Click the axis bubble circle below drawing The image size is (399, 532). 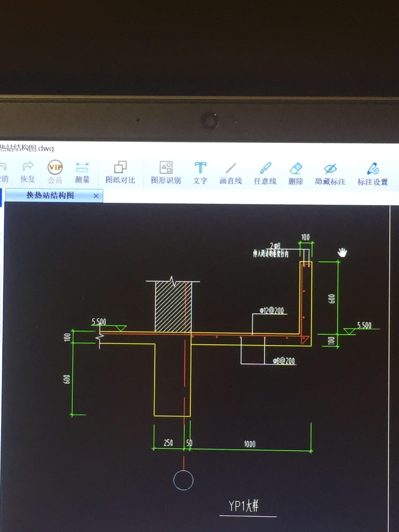click(183, 480)
